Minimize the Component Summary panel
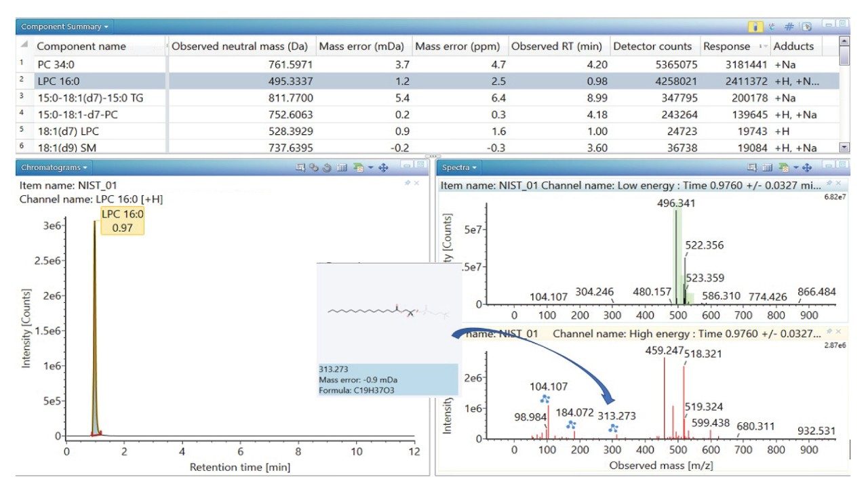 [x=829, y=24]
